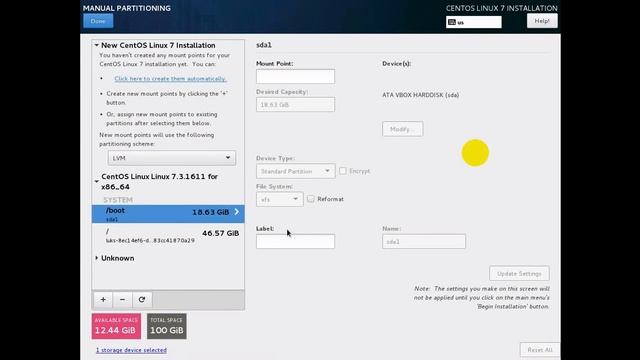Viewport: 640px width, 360px height.
Task: Add a new mount point with plus button
Action: point(103,300)
